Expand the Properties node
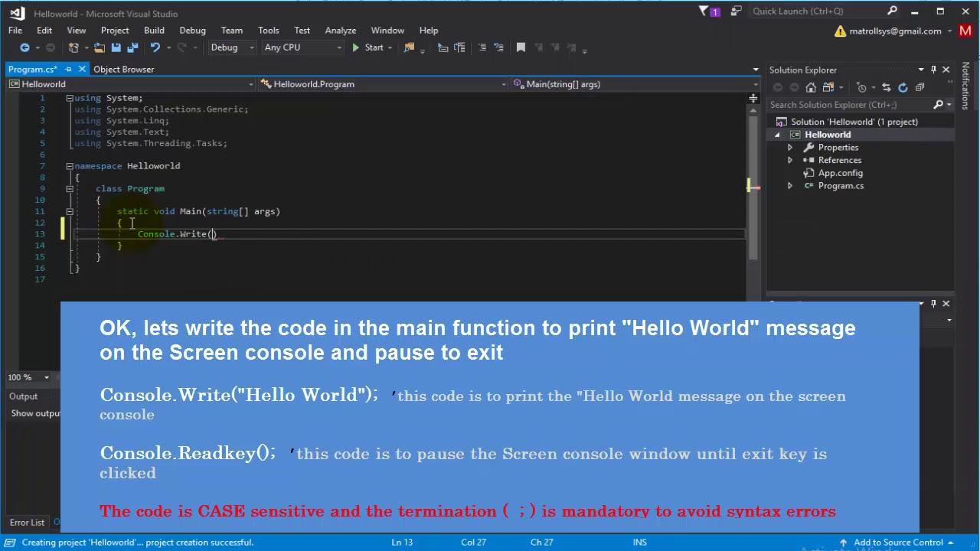 point(790,148)
